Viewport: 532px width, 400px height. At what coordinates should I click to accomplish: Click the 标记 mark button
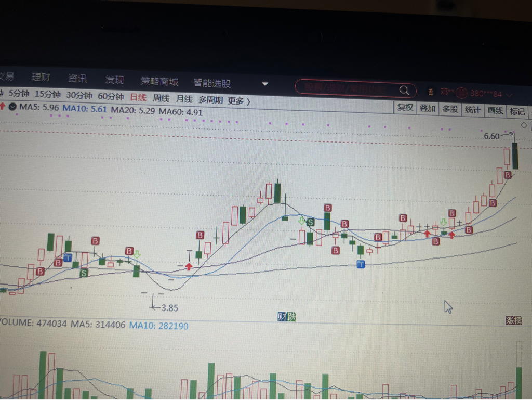point(517,111)
